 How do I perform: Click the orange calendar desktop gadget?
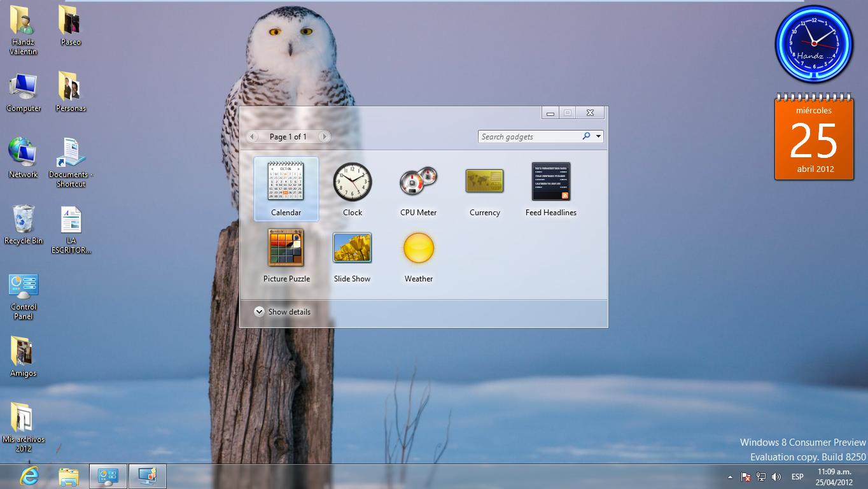[815, 139]
